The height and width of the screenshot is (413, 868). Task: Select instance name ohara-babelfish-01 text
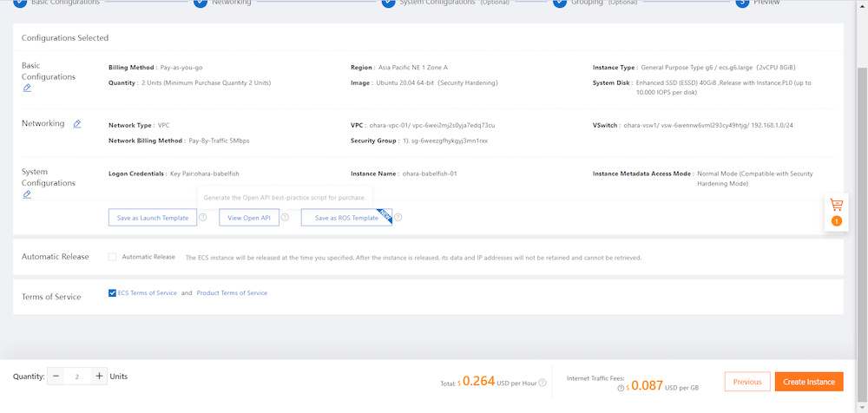(430, 174)
